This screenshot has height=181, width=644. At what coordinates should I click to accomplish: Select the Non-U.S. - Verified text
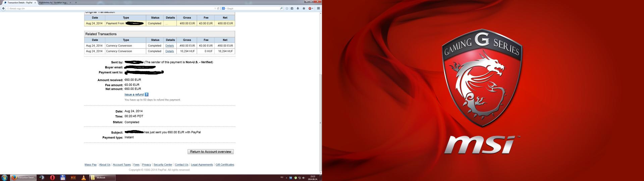point(199,62)
